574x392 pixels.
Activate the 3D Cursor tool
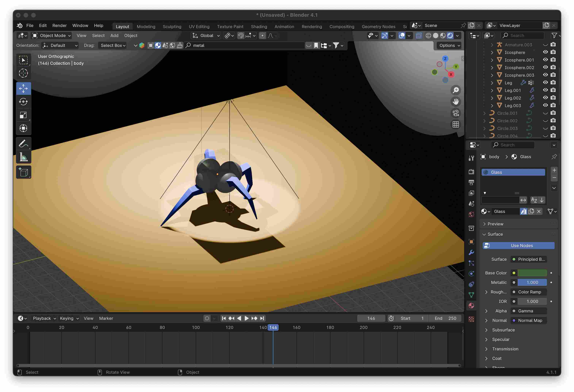tap(23, 73)
